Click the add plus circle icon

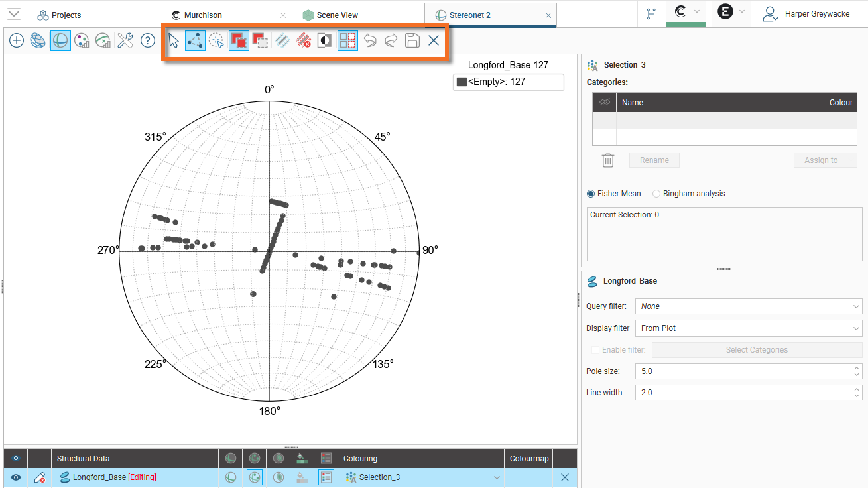point(17,41)
